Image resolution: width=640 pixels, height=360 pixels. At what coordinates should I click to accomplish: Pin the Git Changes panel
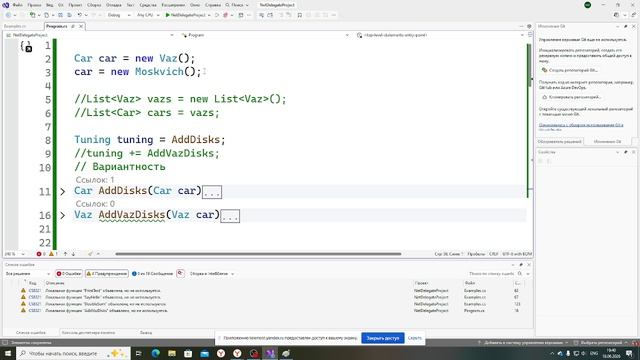coord(625,26)
